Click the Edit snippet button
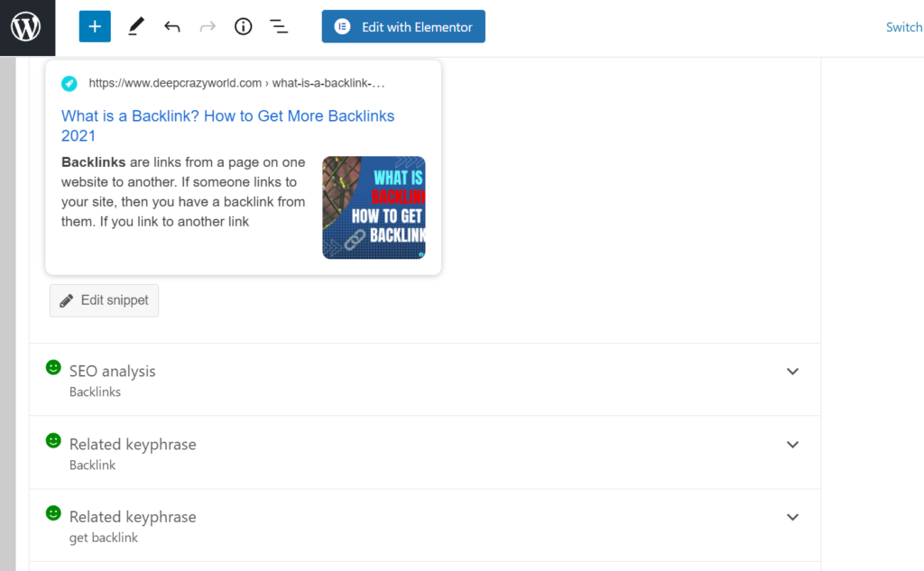This screenshot has width=924, height=571. pyautogui.click(x=105, y=300)
